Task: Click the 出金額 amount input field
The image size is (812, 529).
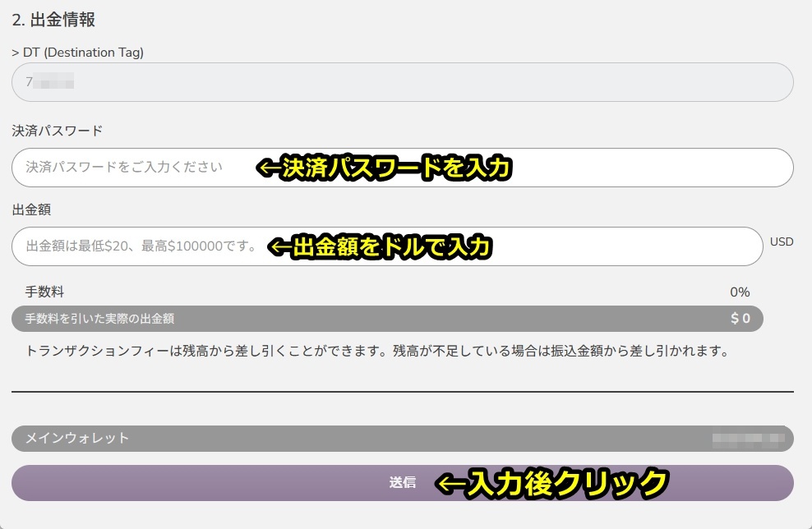Action: pyautogui.click(x=387, y=246)
